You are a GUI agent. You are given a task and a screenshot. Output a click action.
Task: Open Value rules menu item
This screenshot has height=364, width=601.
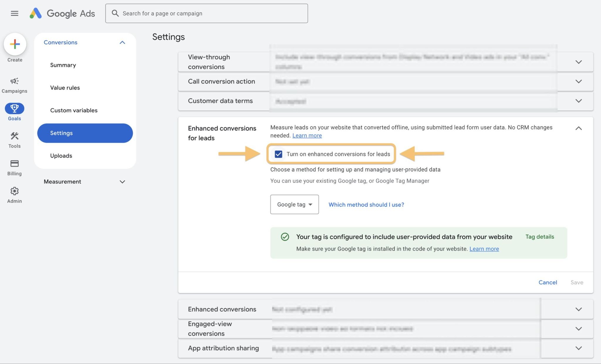pos(65,88)
